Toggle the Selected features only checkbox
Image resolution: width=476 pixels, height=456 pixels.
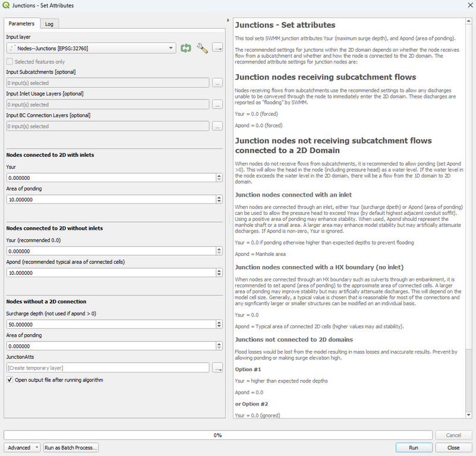pyautogui.click(x=10, y=62)
